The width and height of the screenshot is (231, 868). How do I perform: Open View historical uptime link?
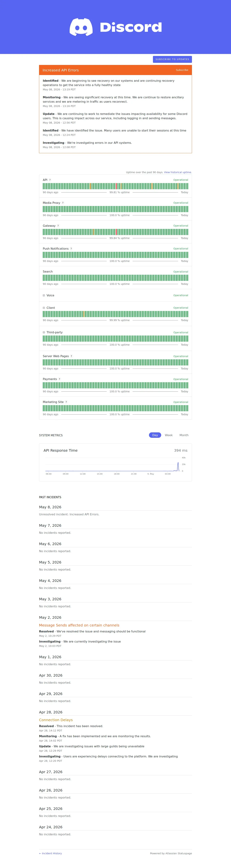[x=178, y=172]
